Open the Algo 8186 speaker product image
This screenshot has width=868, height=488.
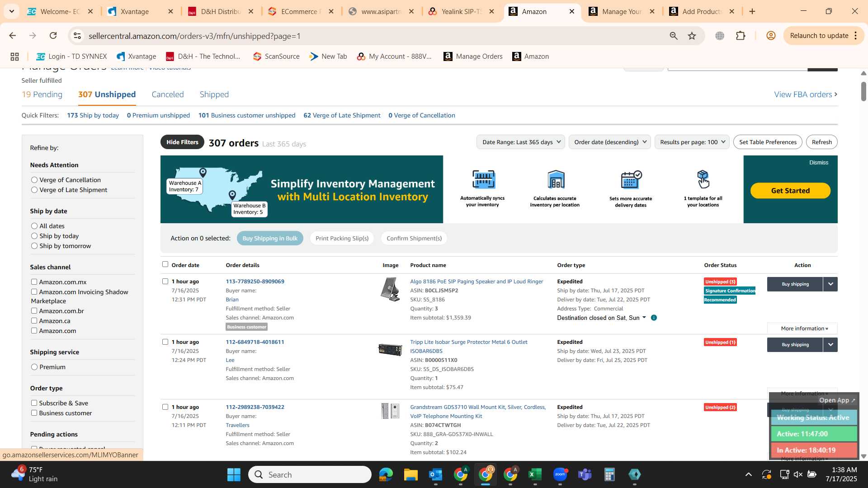[390, 290]
